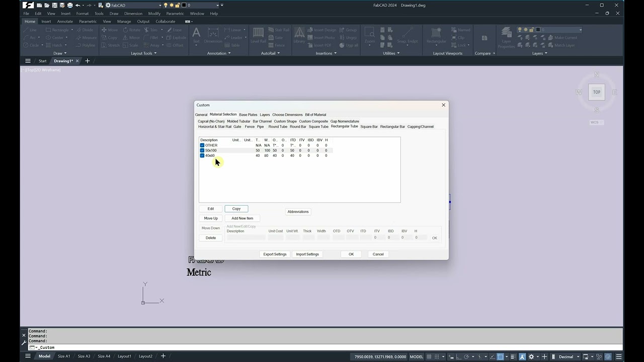Click the settings gear icon in status bar

(x=531, y=356)
